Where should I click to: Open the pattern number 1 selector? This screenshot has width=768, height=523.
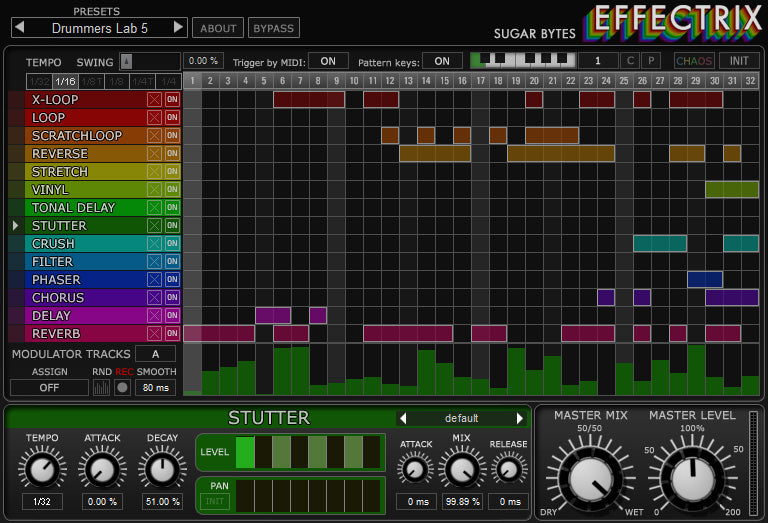pyautogui.click(x=598, y=61)
